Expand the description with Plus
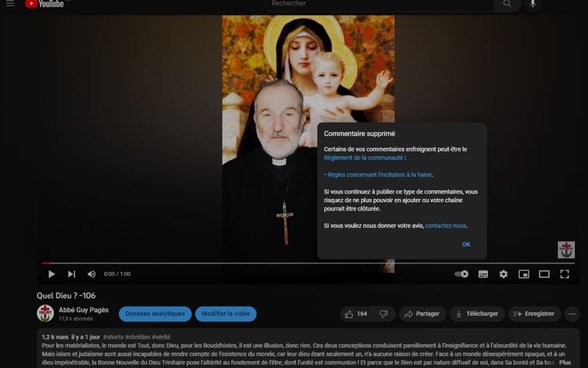 pyautogui.click(x=565, y=363)
